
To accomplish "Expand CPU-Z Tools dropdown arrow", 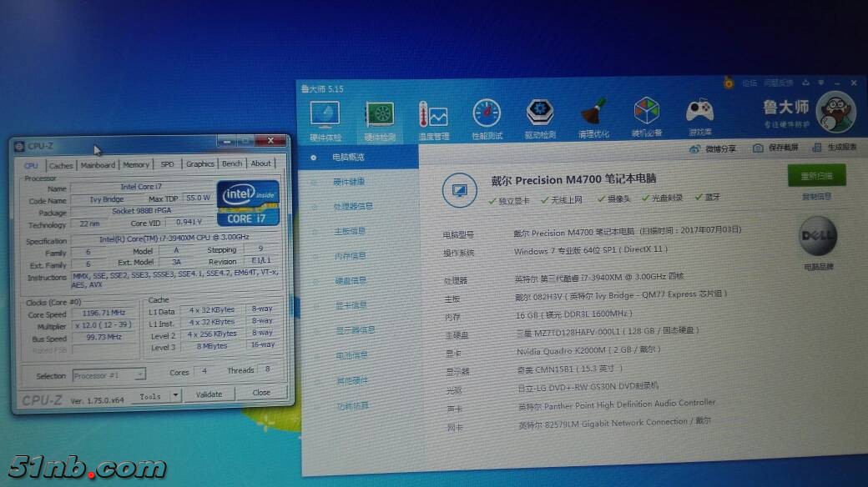I will pos(174,395).
